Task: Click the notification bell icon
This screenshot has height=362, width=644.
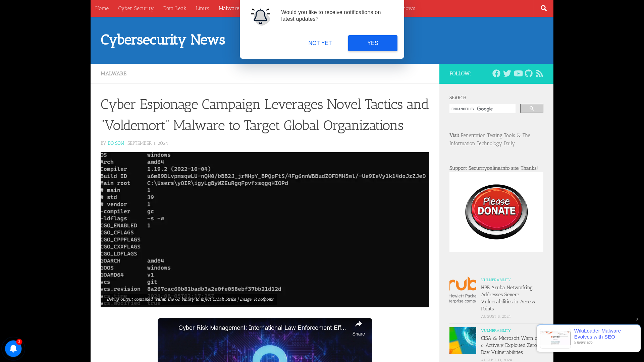Action: tap(13, 349)
